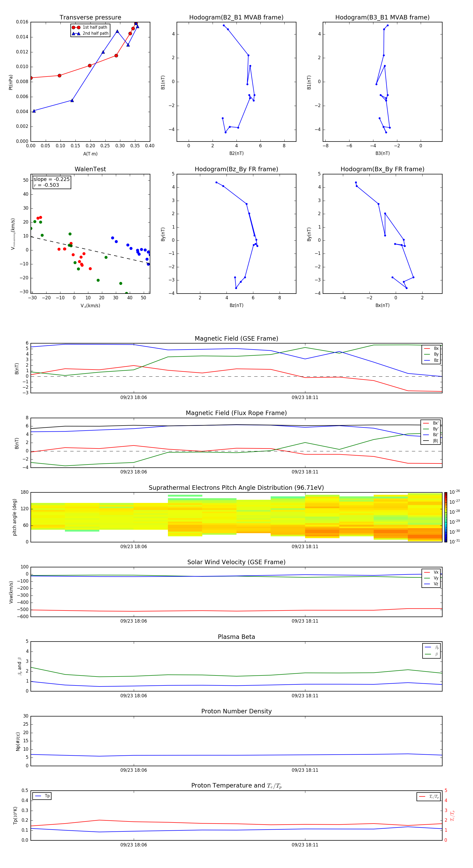Click the 'Plasma Beta' panel title
The width and height of the screenshot is (473, 868).
coord(236,637)
